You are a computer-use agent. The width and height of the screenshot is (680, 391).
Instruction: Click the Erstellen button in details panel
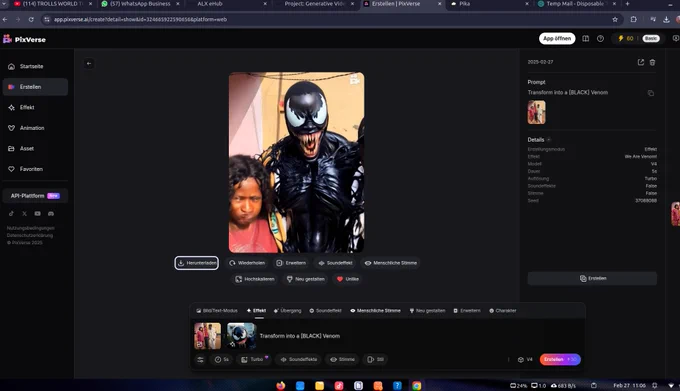tap(592, 279)
